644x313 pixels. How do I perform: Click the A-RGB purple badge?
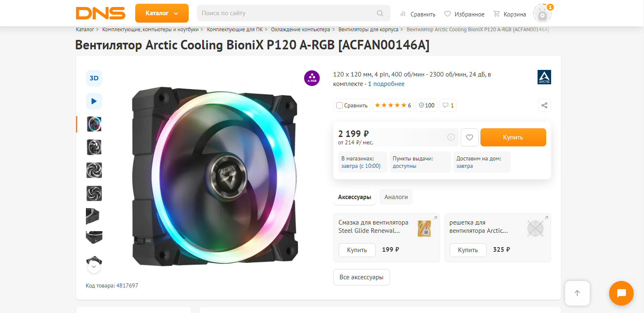pyautogui.click(x=312, y=78)
